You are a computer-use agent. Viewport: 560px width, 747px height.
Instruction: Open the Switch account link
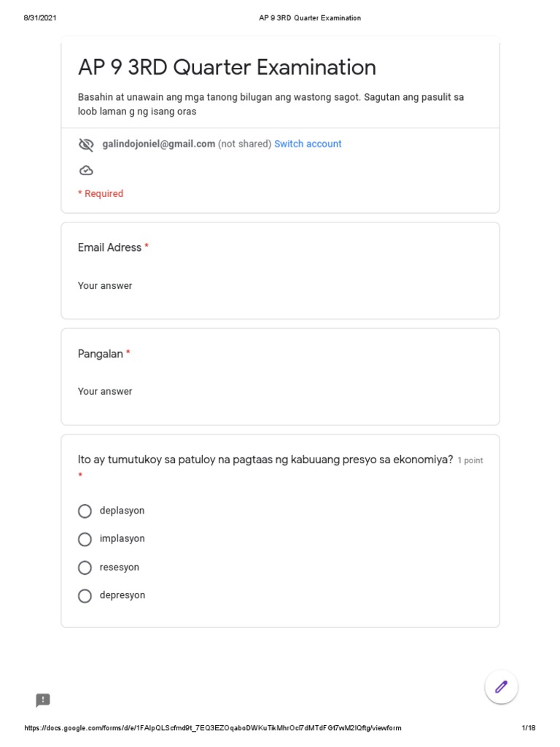(x=308, y=144)
